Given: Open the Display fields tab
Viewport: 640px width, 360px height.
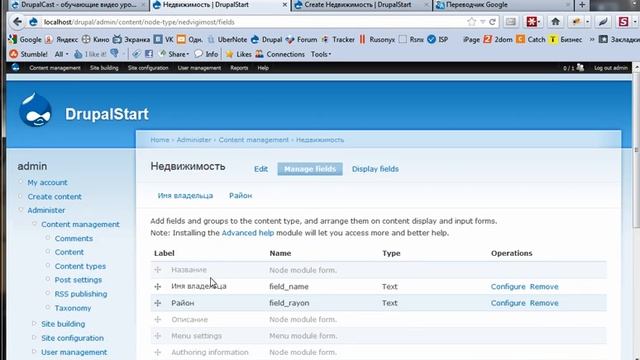Looking at the screenshot, I should pyautogui.click(x=375, y=169).
